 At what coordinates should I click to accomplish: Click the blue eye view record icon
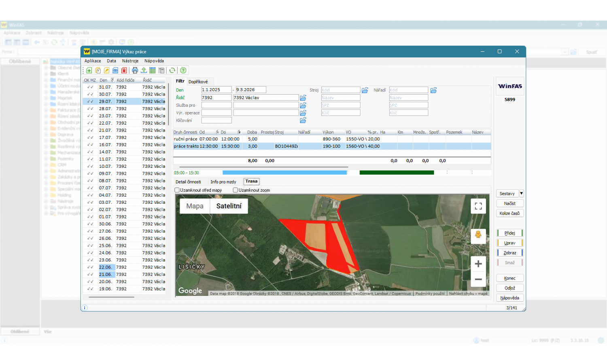115,70
